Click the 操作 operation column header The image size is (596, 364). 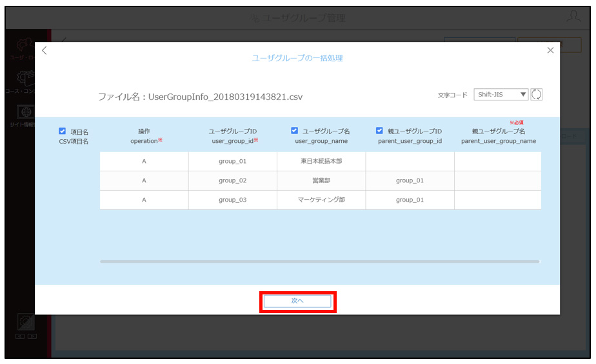pyautogui.click(x=146, y=136)
